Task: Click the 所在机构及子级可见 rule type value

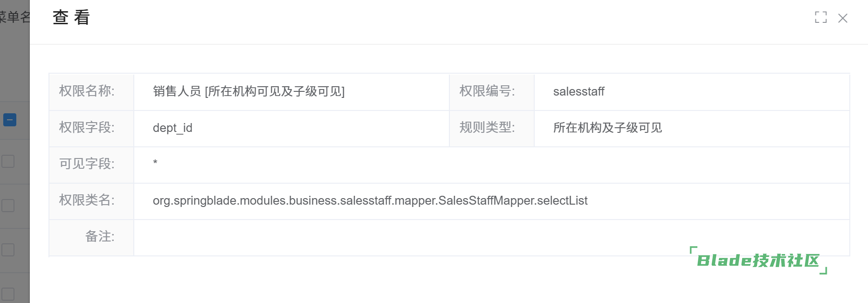Action: click(607, 128)
